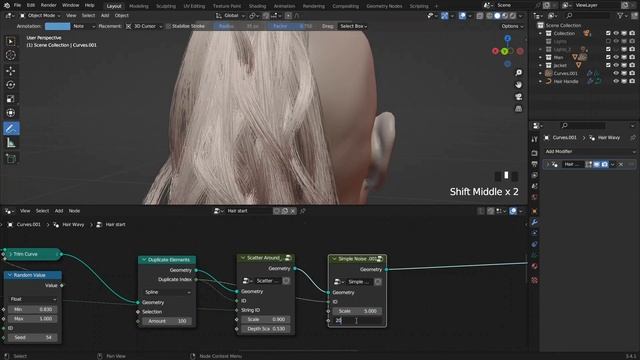Open the Global transform orientation dropdown
This screenshot has height=360, width=640.
pyautogui.click(x=231, y=16)
